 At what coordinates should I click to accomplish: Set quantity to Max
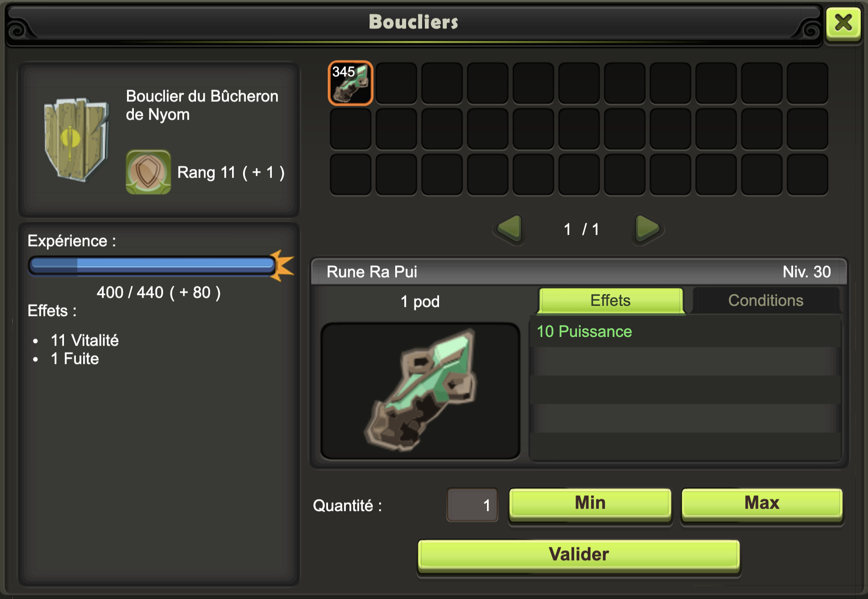point(762,504)
